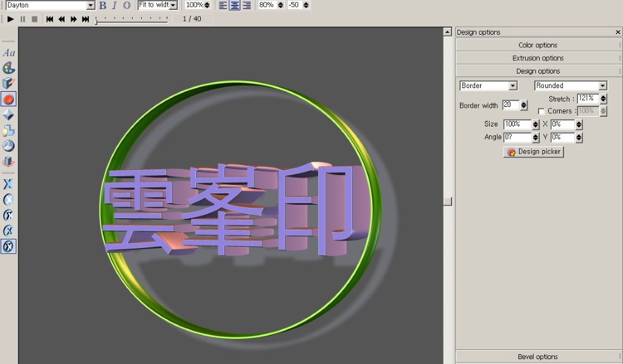Click the plain X text-only icon
623x364 pixels.
pos(9,184)
